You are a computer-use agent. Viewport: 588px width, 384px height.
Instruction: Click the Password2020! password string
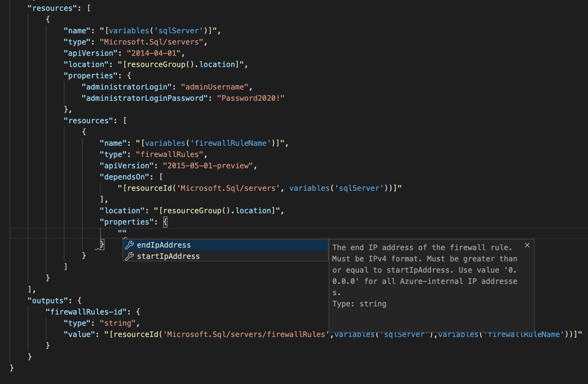[x=251, y=98]
